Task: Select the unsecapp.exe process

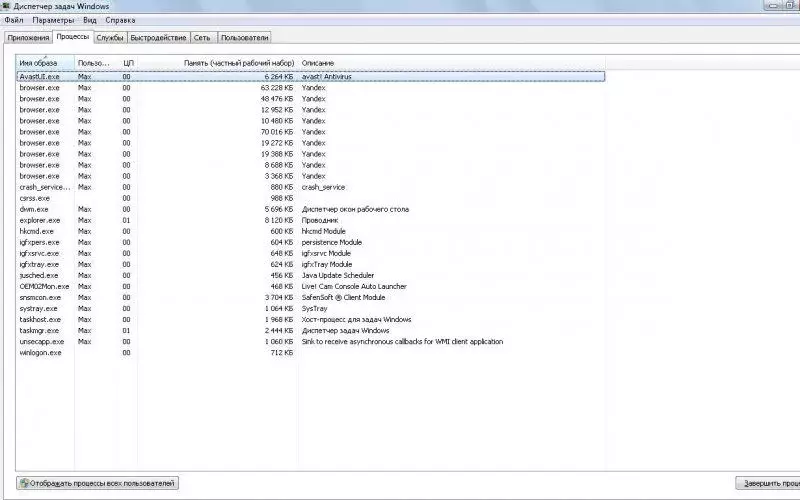Action: click(310, 342)
